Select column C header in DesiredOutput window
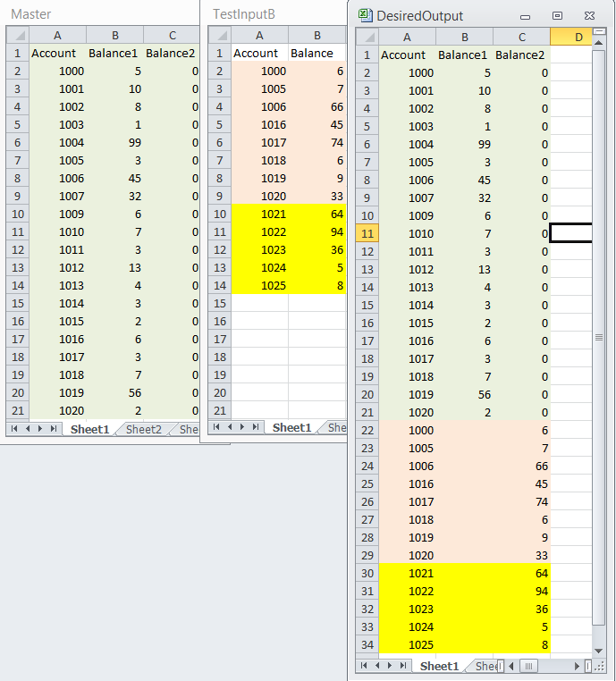This screenshot has height=681, width=616. tap(522, 37)
